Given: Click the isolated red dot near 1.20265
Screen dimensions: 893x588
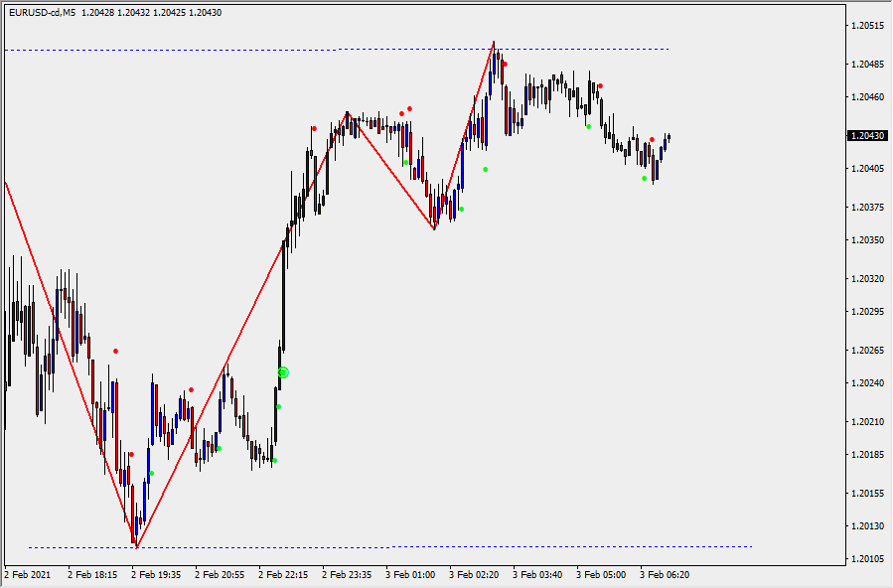Looking at the screenshot, I should [115, 351].
